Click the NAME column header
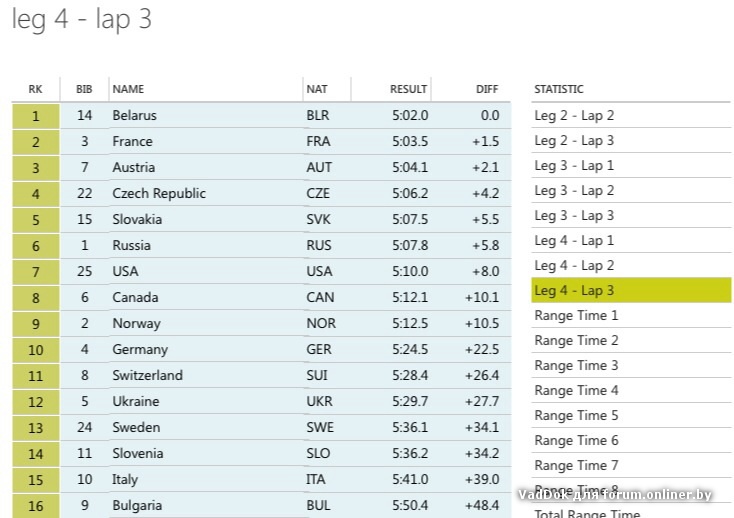Screen dimensions: 734x518 tap(128, 89)
